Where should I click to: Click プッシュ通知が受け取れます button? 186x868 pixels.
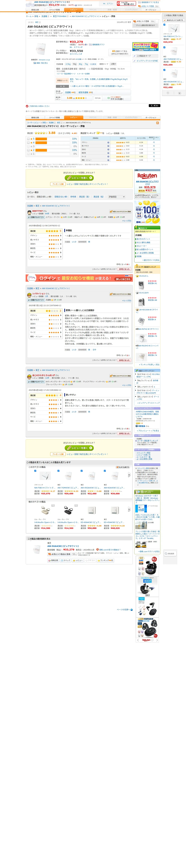coord(145,25)
